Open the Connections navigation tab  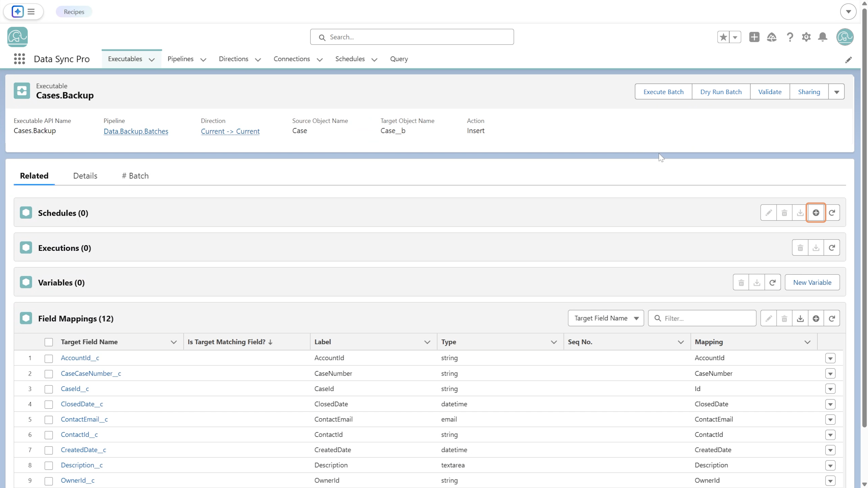coord(291,59)
